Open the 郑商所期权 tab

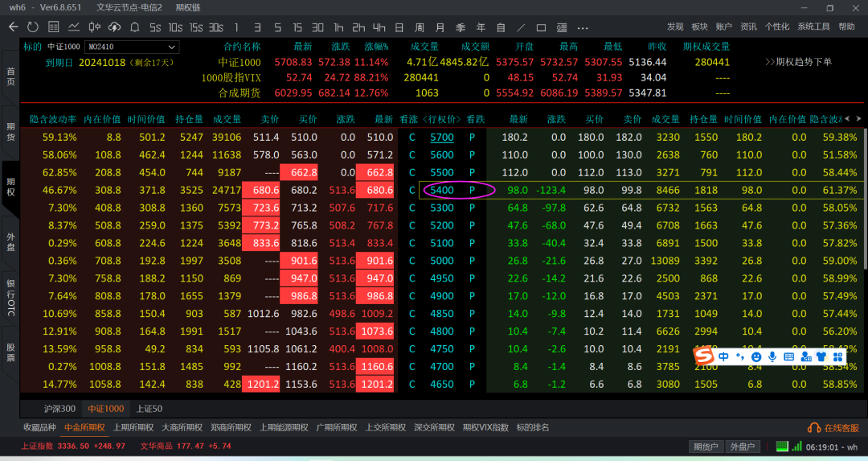[x=231, y=428]
